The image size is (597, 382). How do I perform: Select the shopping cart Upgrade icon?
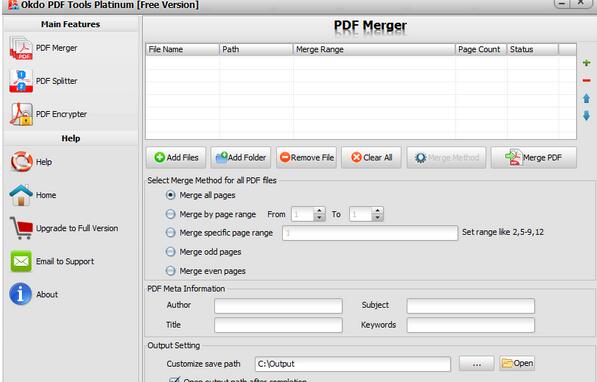click(21, 228)
